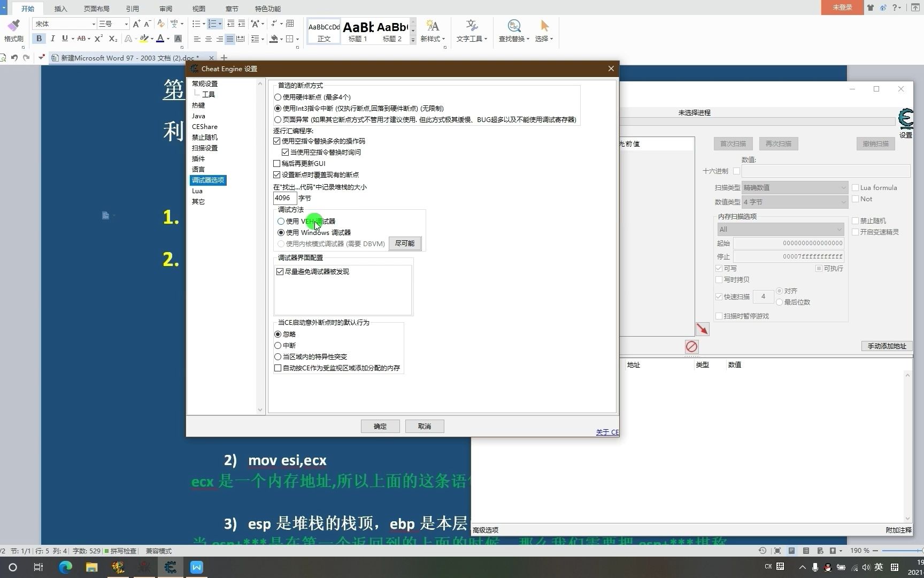The height and width of the screenshot is (578, 924).
Task: Open the 引用 ribbon tab
Action: coord(132,9)
